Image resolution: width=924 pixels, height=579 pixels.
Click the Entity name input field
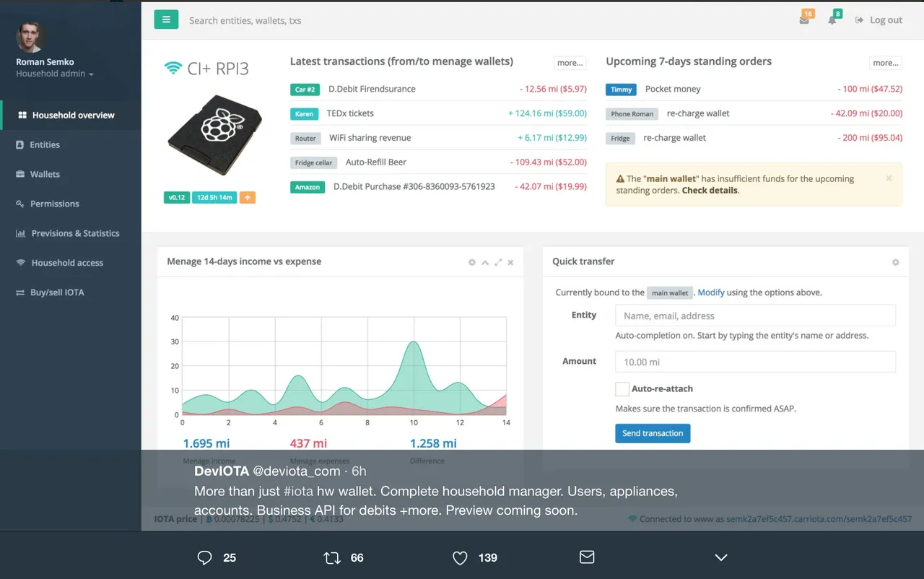755,315
